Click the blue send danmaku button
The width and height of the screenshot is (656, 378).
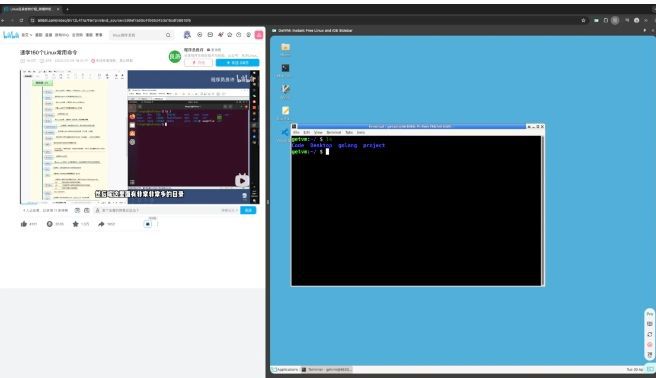(248, 210)
